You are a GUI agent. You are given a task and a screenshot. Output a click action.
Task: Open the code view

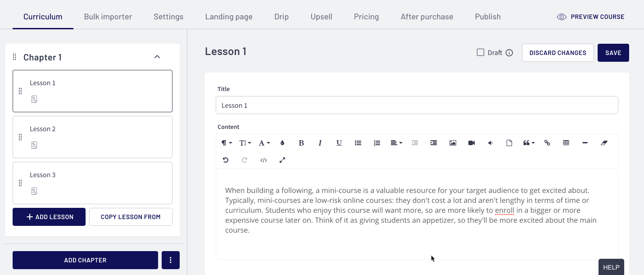[263, 160]
